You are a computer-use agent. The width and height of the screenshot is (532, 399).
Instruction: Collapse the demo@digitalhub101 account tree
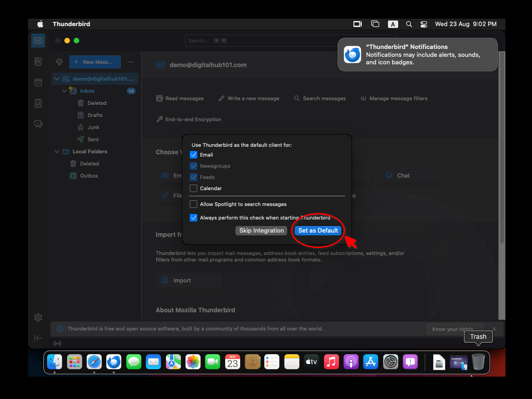click(x=57, y=79)
